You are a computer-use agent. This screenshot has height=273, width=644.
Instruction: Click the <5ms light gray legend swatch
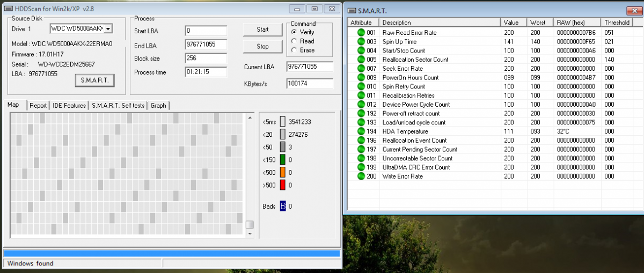coord(283,122)
